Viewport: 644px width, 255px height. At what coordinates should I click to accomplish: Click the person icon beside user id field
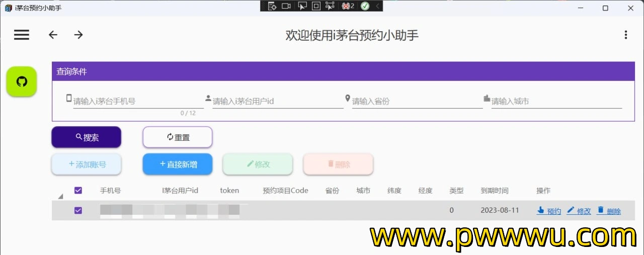coord(208,98)
